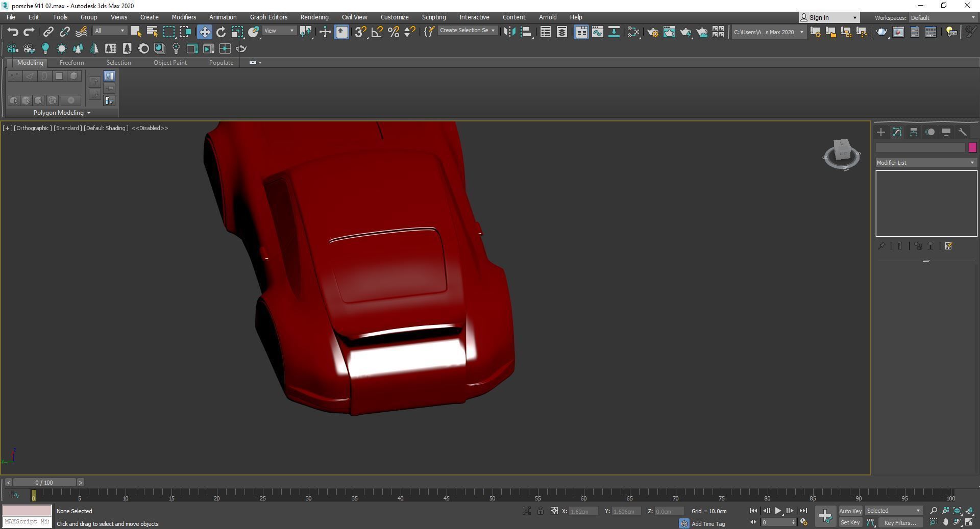The height and width of the screenshot is (529, 980).
Task: Click the Default Shading viewport label
Action: (x=106, y=128)
